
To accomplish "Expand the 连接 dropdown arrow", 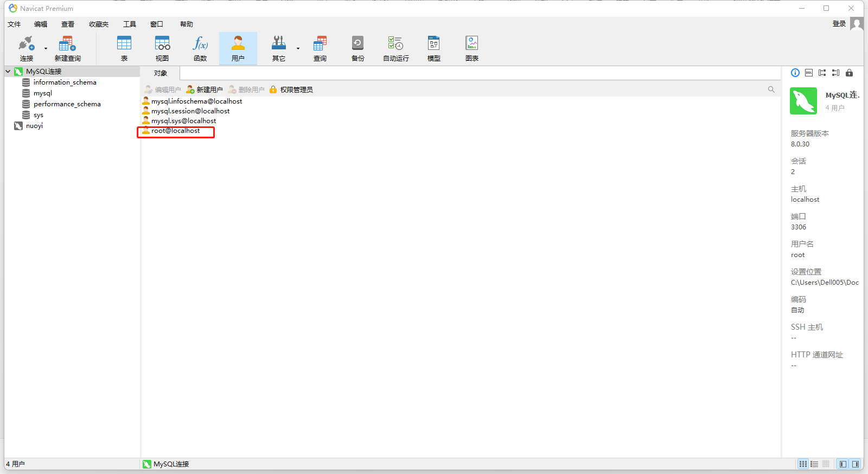I will pos(46,48).
